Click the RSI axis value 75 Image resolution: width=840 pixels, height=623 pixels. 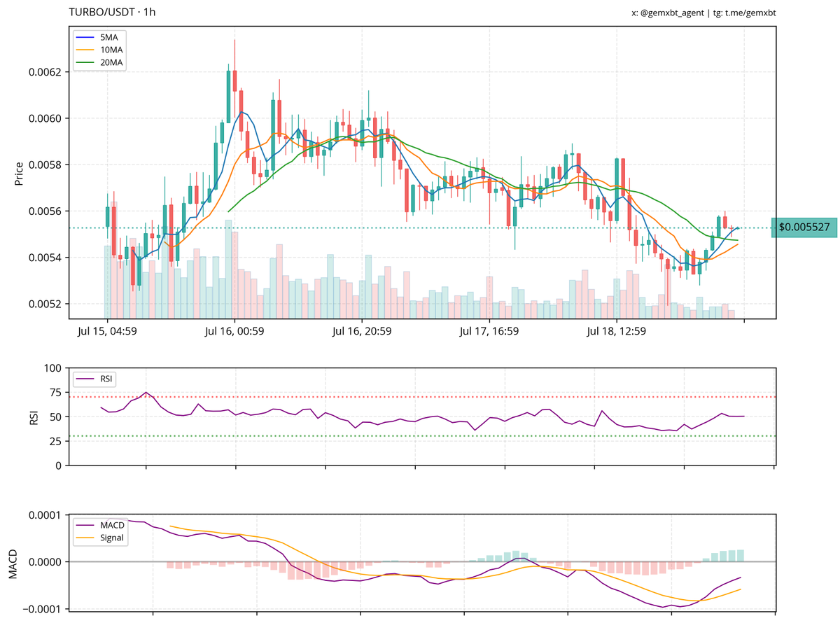point(55,393)
